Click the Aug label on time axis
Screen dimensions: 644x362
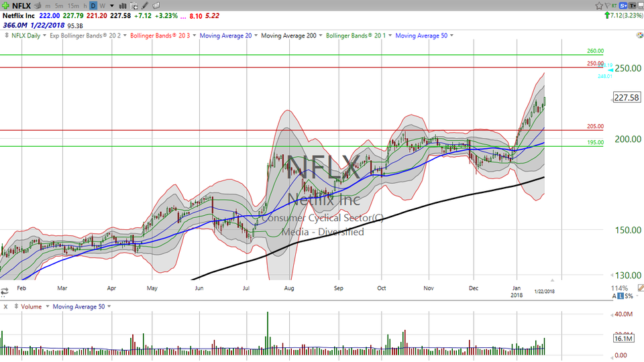click(x=289, y=288)
